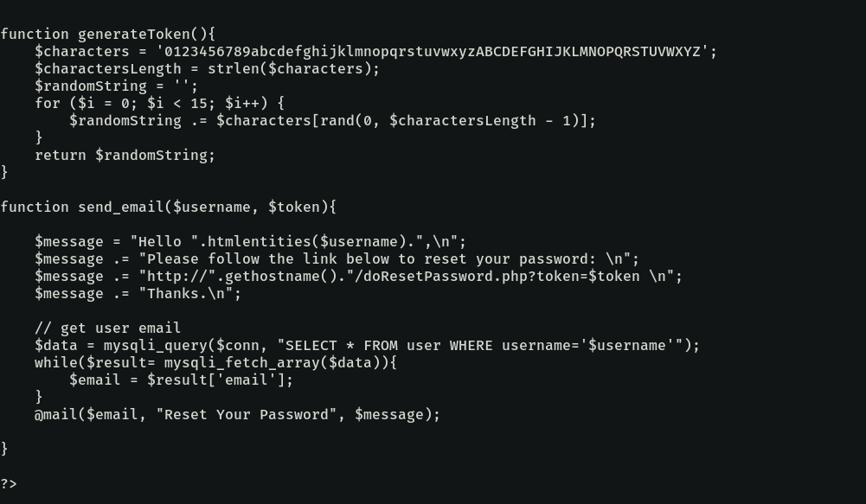Image resolution: width=866 pixels, height=504 pixels.
Task: Click the closing PHP tag ?>
Action: [x=9, y=484]
